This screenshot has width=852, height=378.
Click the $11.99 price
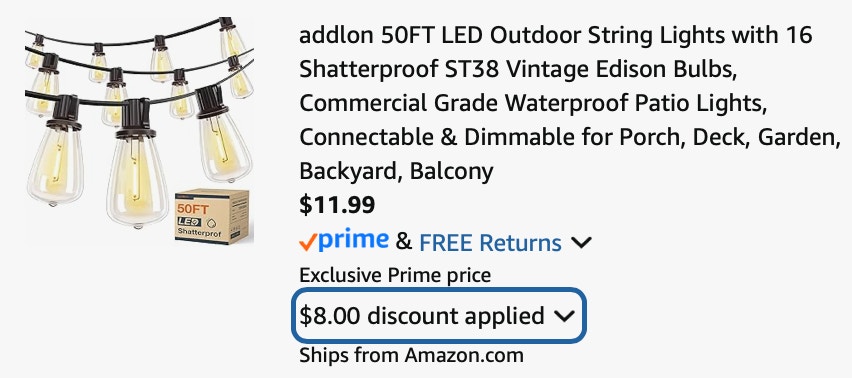tap(337, 205)
